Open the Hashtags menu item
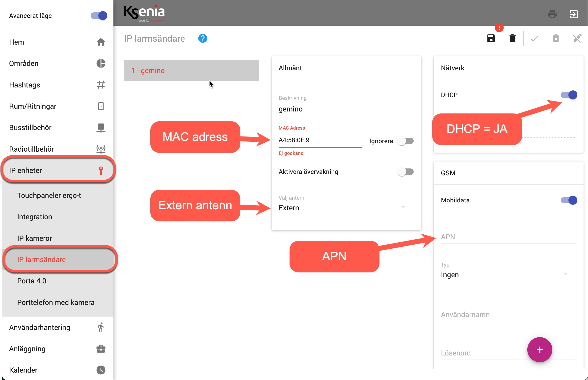The image size is (588, 380). tap(57, 85)
